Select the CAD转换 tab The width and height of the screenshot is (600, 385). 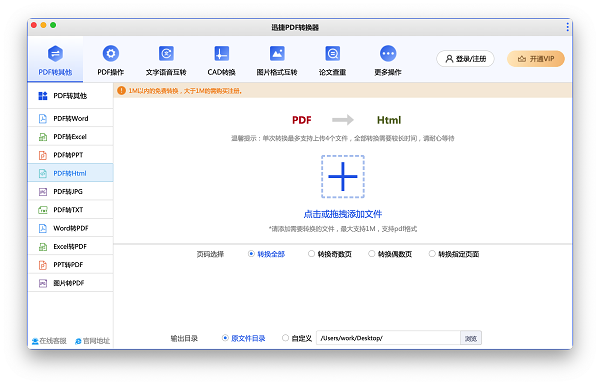[x=221, y=60]
